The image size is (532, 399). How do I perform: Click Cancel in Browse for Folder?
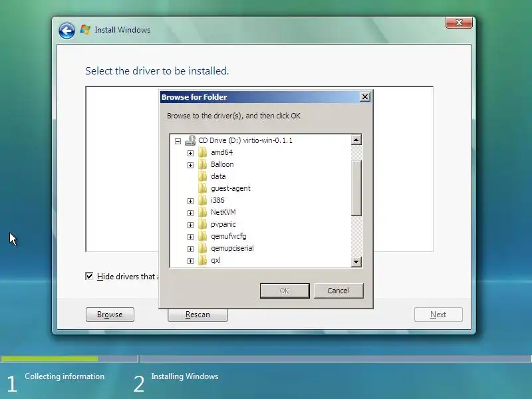click(x=338, y=291)
